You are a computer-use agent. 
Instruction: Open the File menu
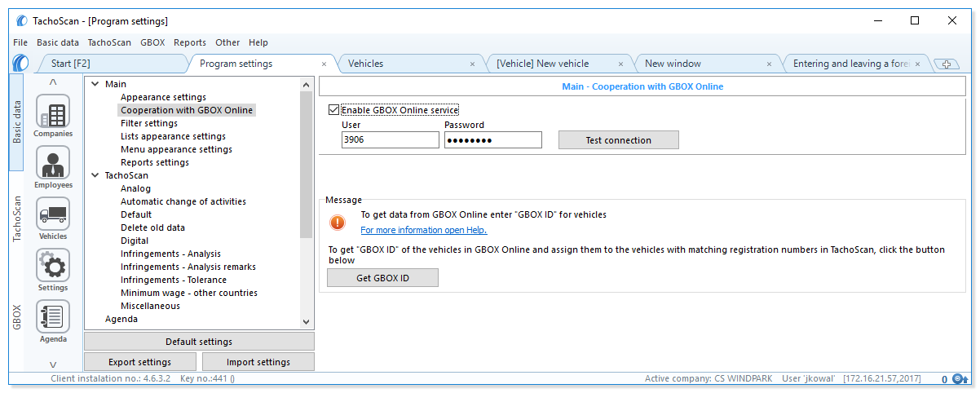point(20,42)
